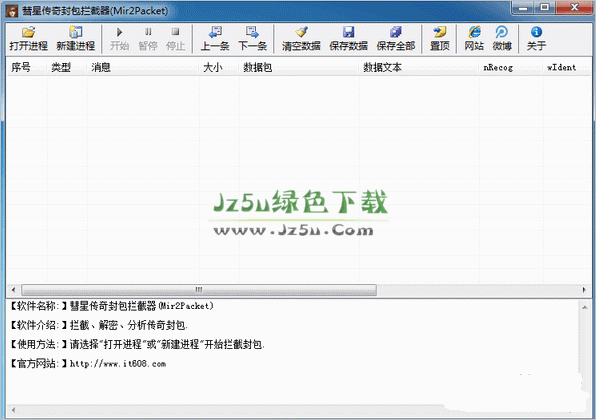Screen dimensions: 596x420
Task: Pin window on top with 置顶
Action: click(440, 39)
